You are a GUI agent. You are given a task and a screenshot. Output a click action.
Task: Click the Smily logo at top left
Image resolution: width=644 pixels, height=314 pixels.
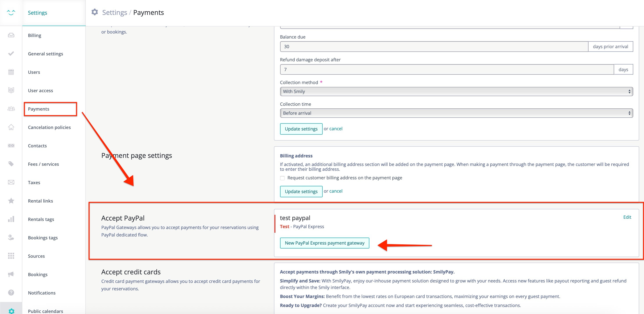(11, 12)
